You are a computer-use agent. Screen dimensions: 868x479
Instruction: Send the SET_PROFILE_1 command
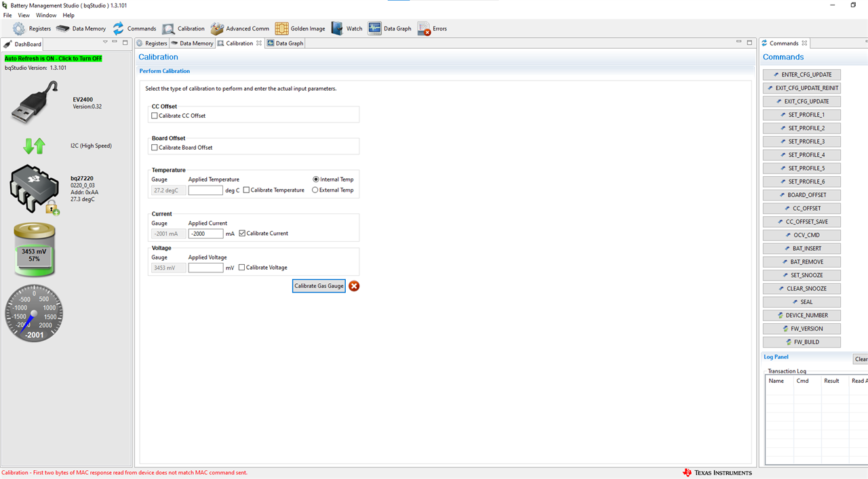(802, 114)
